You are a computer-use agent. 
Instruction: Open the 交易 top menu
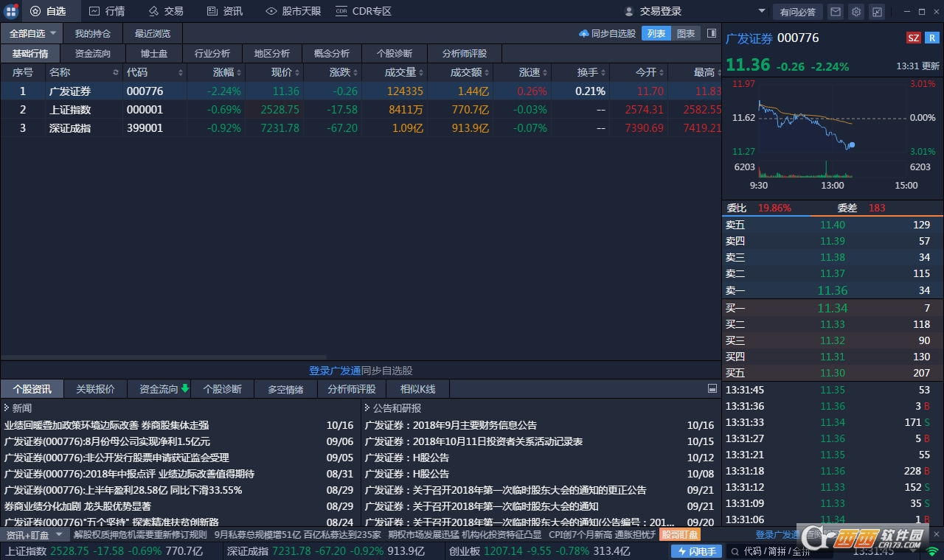tap(165, 11)
